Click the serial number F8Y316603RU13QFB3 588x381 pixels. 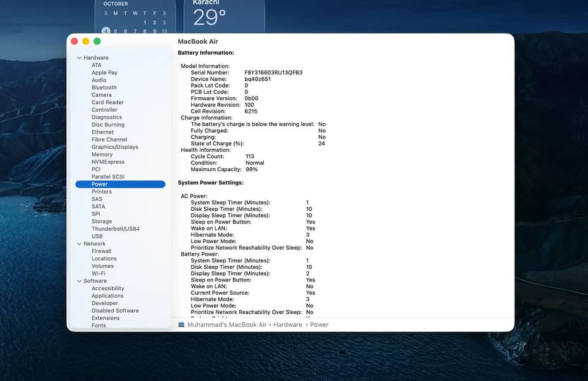click(x=273, y=72)
